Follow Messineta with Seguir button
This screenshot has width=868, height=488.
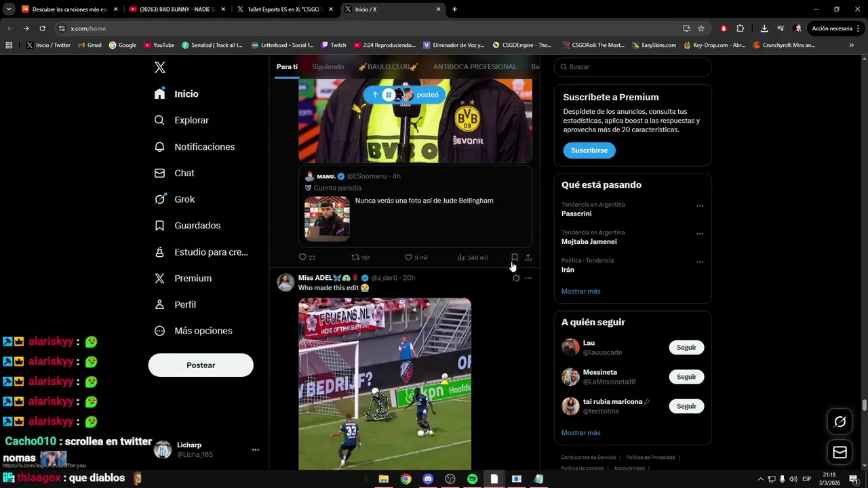[686, 377]
